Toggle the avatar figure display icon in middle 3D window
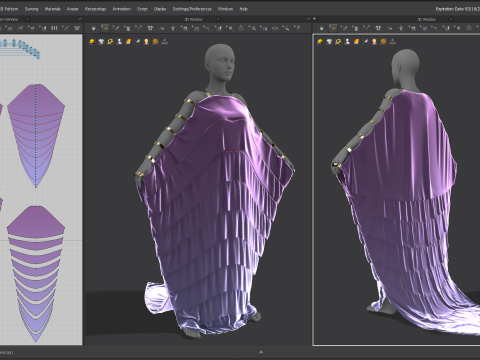480x360 pixels. point(119,41)
